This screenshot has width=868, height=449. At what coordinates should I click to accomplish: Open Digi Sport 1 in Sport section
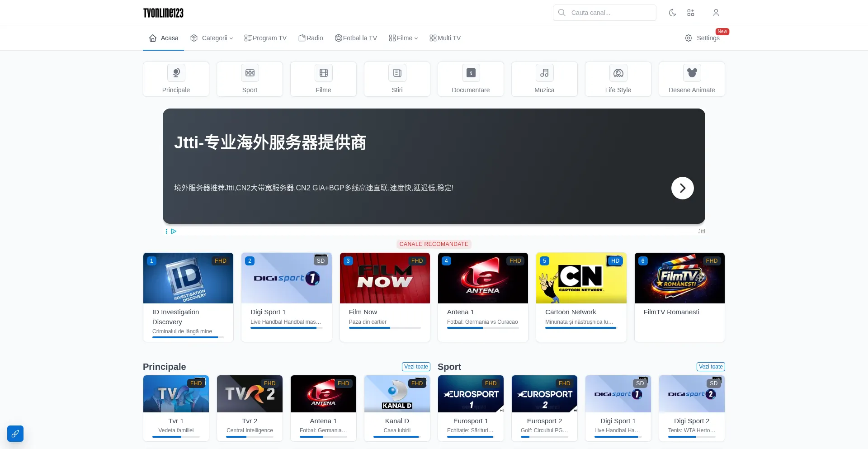tap(618, 408)
